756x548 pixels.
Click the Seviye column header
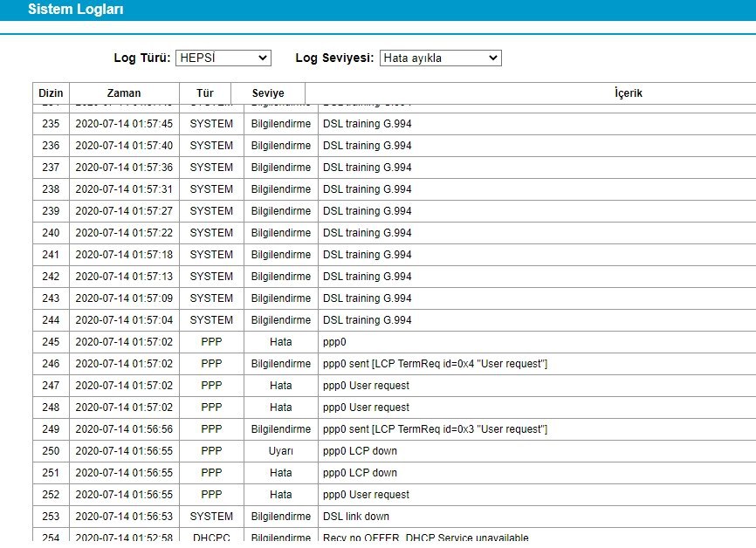click(x=268, y=93)
